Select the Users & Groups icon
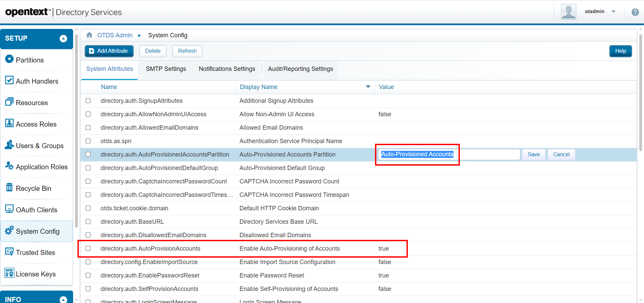The width and height of the screenshot is (644, 303). pyautogui.click(x=9, y=145)
